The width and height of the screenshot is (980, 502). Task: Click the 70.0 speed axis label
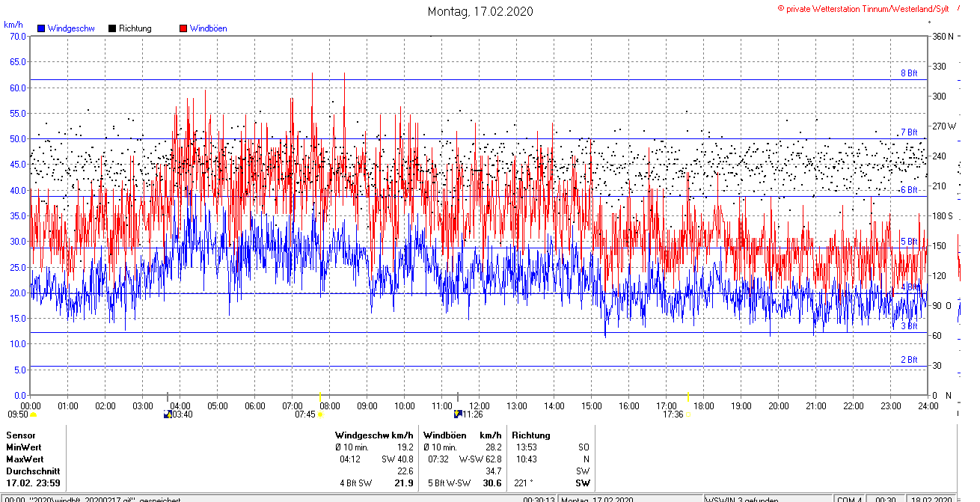coord(17,36)
